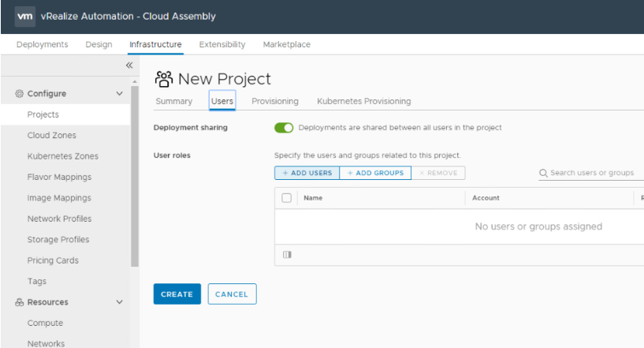Collapse the Resources section chevron
This screenshot has width=644, height=348.
coord(120,302)
